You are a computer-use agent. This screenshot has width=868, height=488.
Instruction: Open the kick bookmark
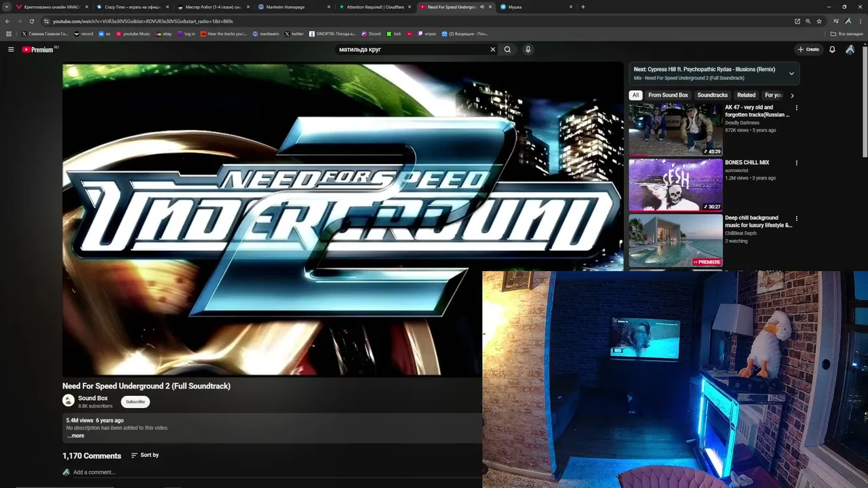[394, 34]
